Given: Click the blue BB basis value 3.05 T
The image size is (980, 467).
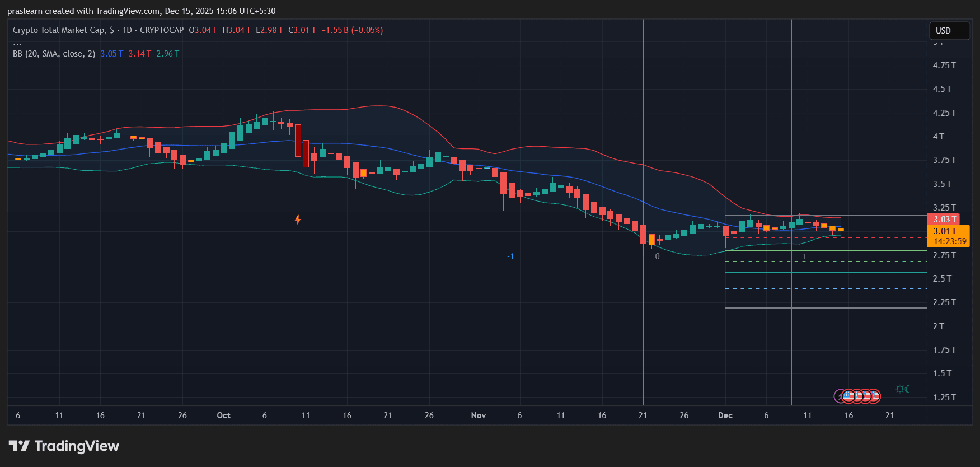Looking at the screenshot, I should point(111,54).
